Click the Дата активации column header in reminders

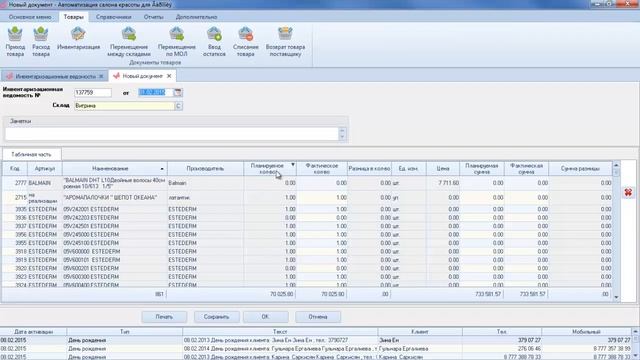[x=33, y=332]
